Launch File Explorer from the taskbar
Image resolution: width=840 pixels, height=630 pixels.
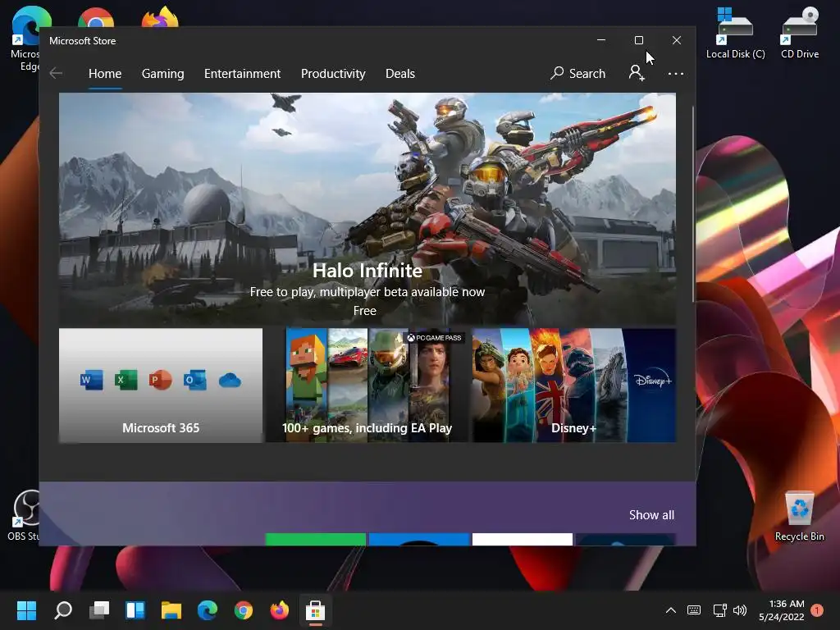coord(171,610)
